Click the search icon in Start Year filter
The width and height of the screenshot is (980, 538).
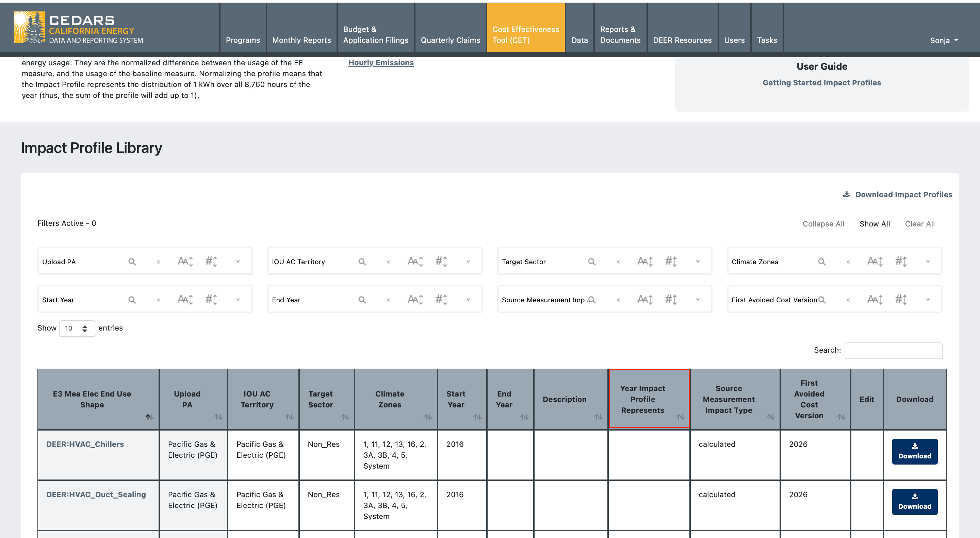click(x=132, y=300)
